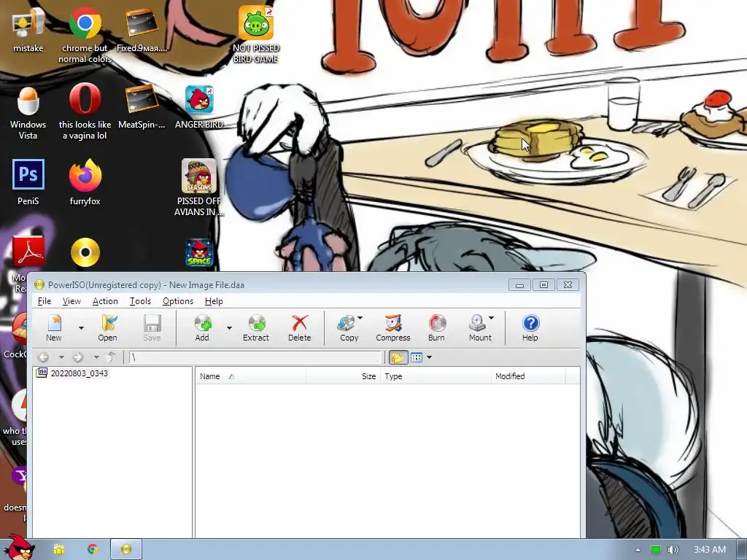The image size is (747, 560).
Task: Toggle the folder tree pane button
Action: (398, 357)
